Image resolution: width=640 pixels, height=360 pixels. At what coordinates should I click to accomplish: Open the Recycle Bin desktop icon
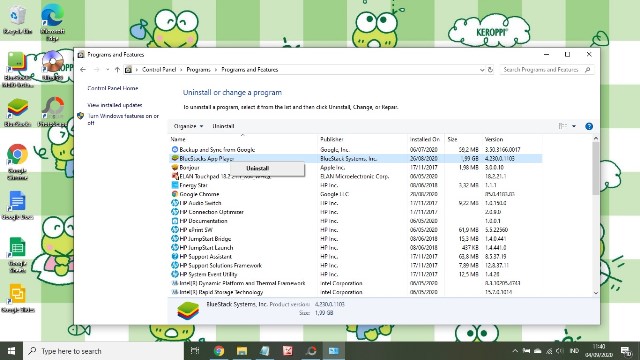(x=17, y=20)
